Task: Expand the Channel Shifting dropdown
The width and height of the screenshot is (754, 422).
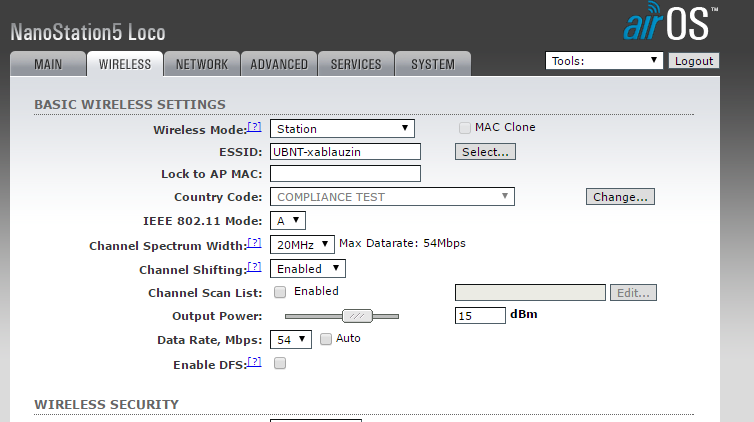Action: click(308, 269)
